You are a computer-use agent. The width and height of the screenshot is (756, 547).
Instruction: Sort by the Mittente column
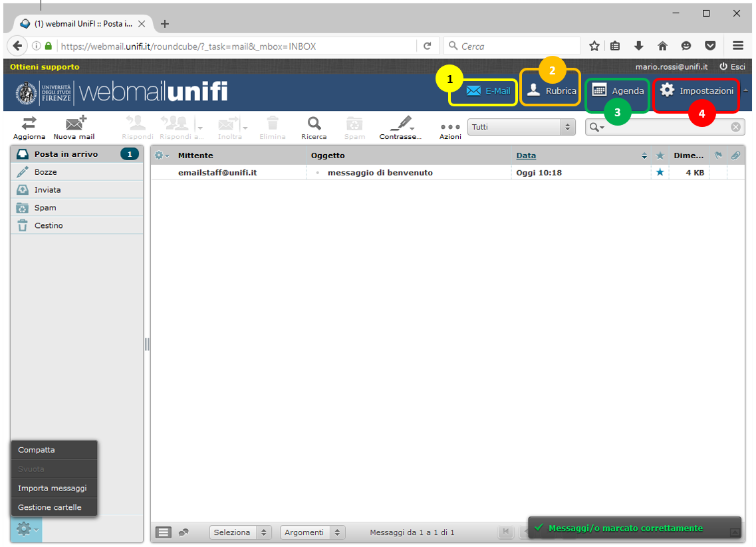point(195,155)
